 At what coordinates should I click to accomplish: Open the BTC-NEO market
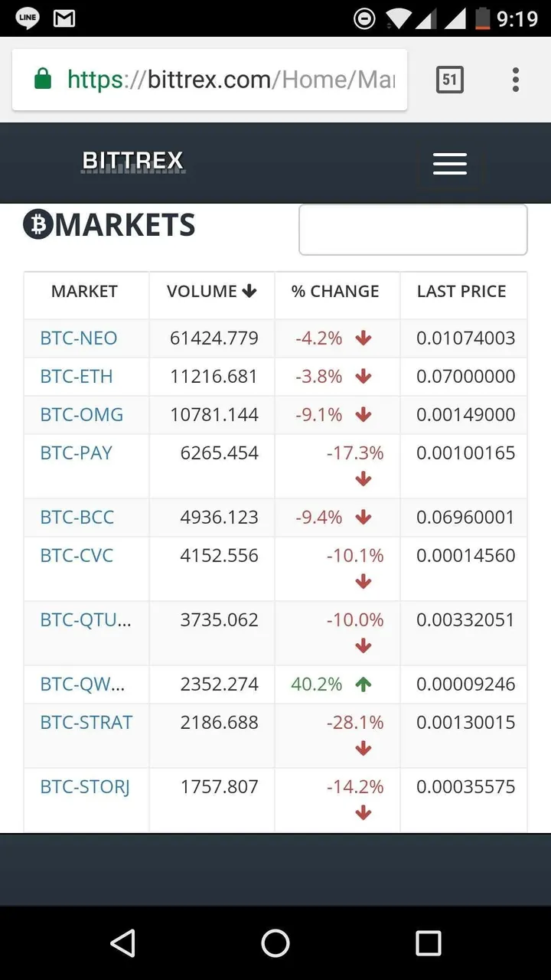coord(79,338)
